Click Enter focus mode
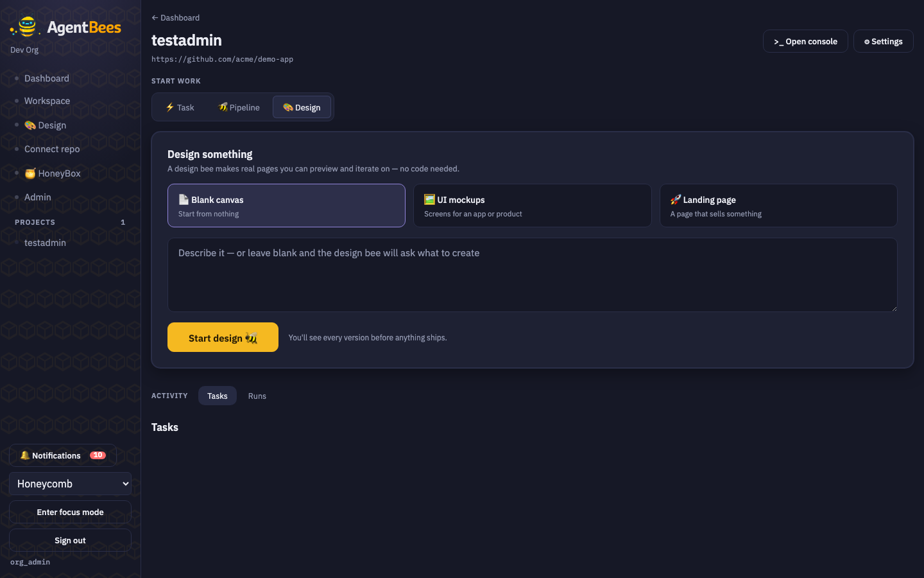This screenshot has width=924, height=578. point(70,512)
